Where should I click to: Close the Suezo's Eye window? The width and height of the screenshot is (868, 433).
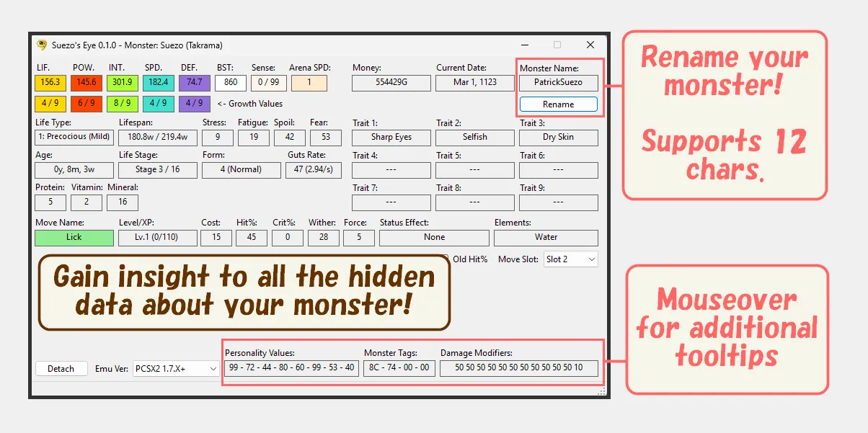(x=590, y=45)
